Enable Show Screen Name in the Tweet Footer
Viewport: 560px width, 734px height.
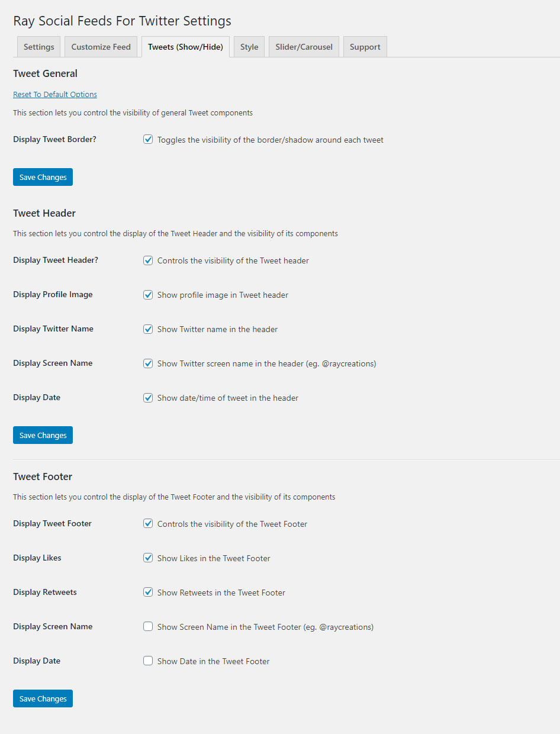[x=148, y=626]
